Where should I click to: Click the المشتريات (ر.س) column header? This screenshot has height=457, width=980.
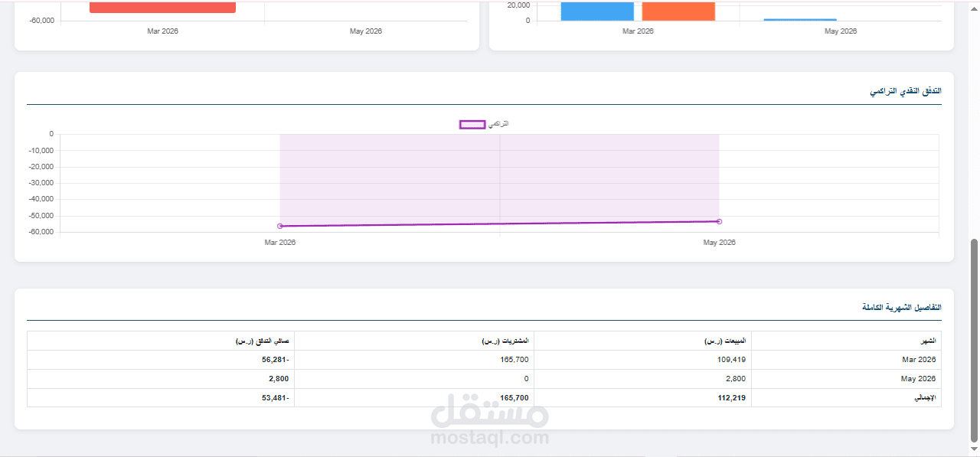(414, 341)
